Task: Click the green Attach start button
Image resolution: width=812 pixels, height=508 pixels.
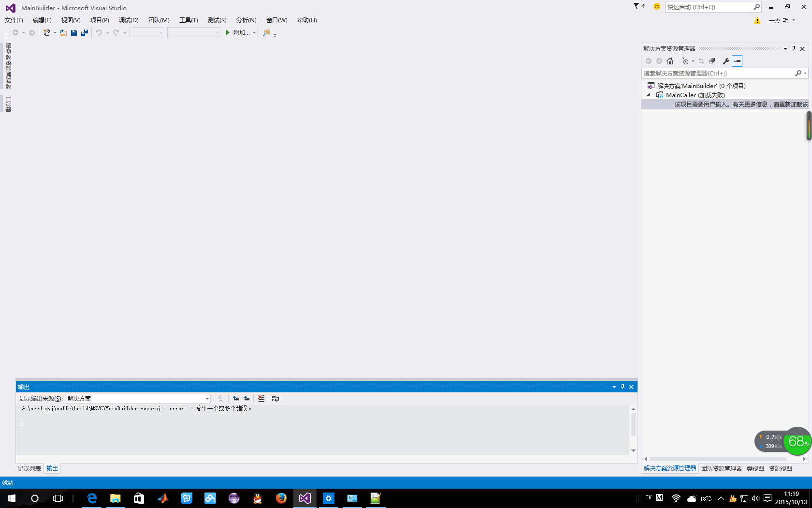Action: coord(238,33)
